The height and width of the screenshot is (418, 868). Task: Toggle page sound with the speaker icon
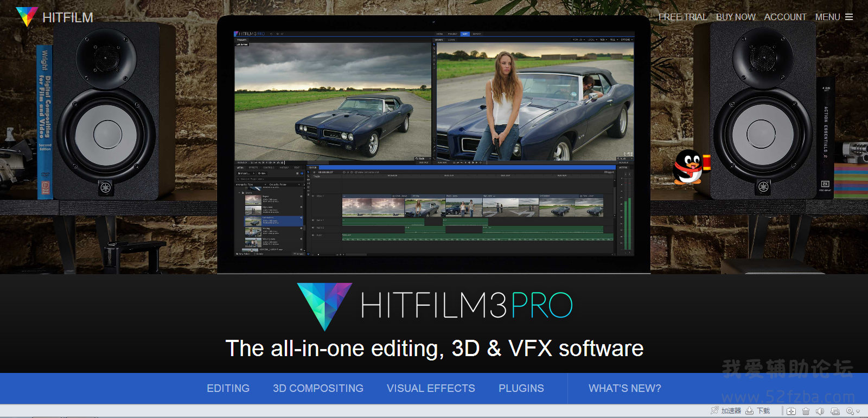click(820, 411)
